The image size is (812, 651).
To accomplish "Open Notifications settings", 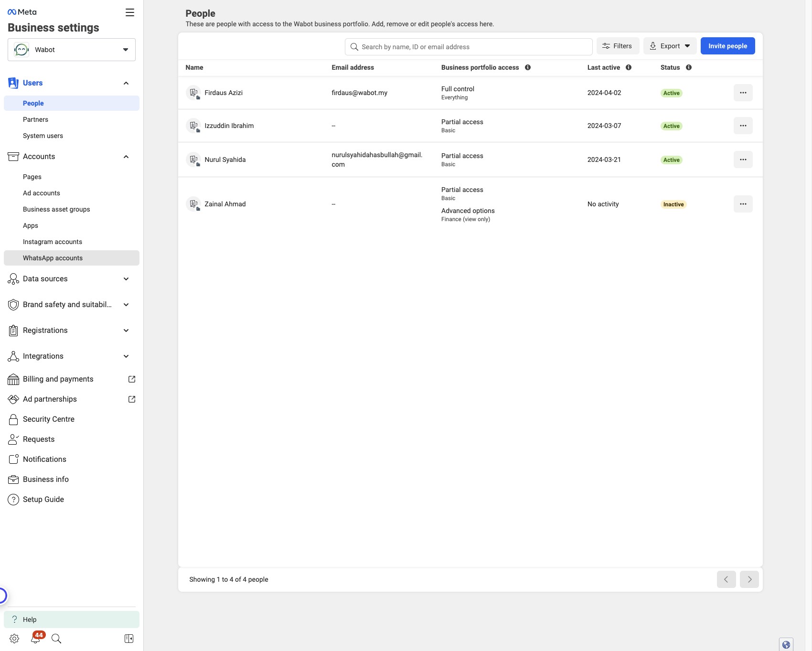I will [72, 459].
